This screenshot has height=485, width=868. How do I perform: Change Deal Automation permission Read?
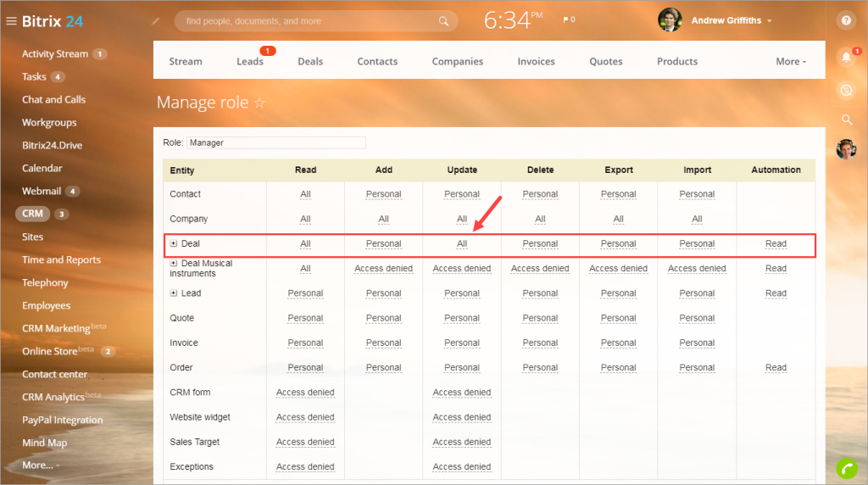776,243
